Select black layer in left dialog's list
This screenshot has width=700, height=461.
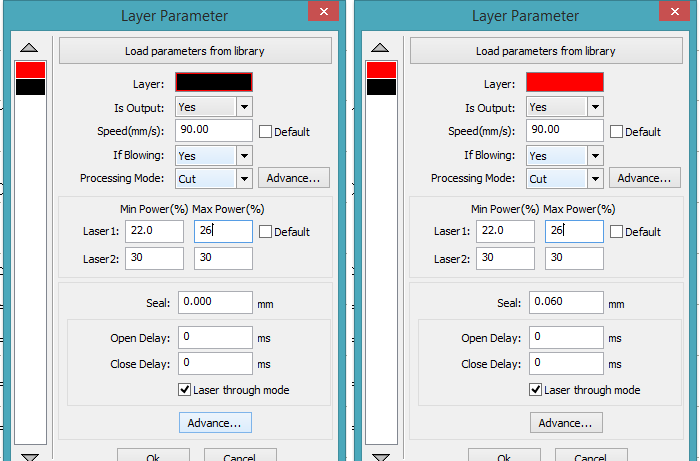pos(30,87)
